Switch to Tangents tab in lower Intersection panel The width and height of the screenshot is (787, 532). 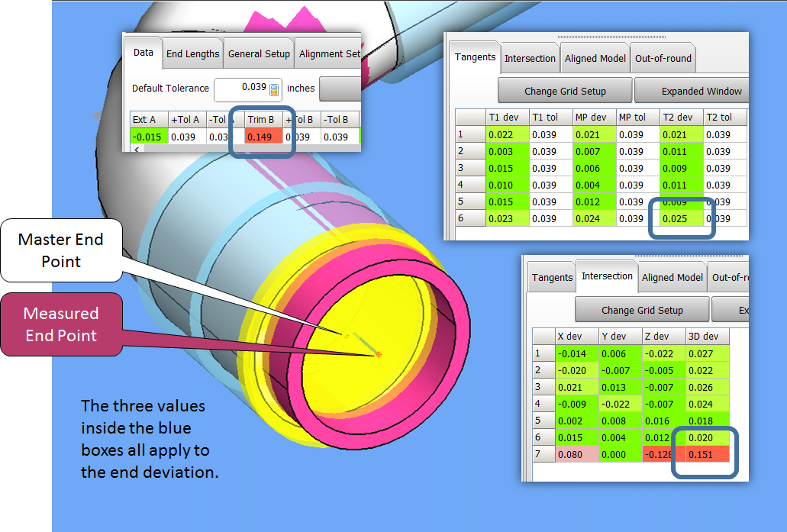pos(552,277)
